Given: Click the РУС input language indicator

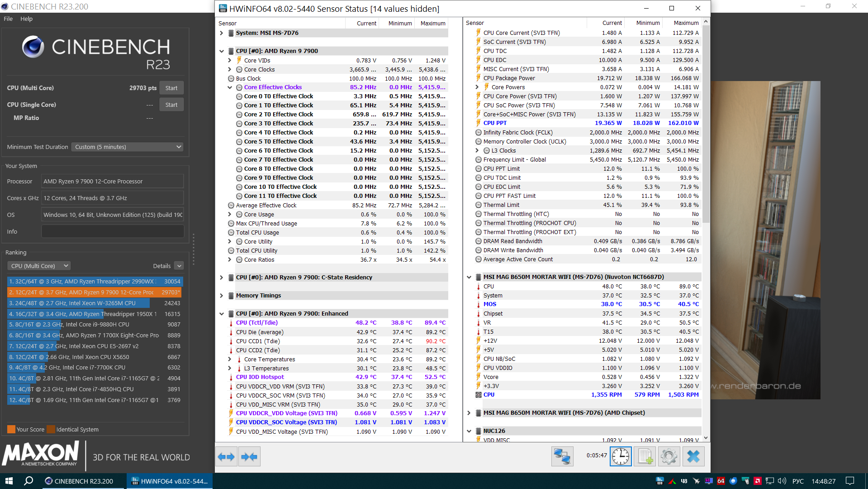Looking at the screenshot, I should (x=798, y=481).
